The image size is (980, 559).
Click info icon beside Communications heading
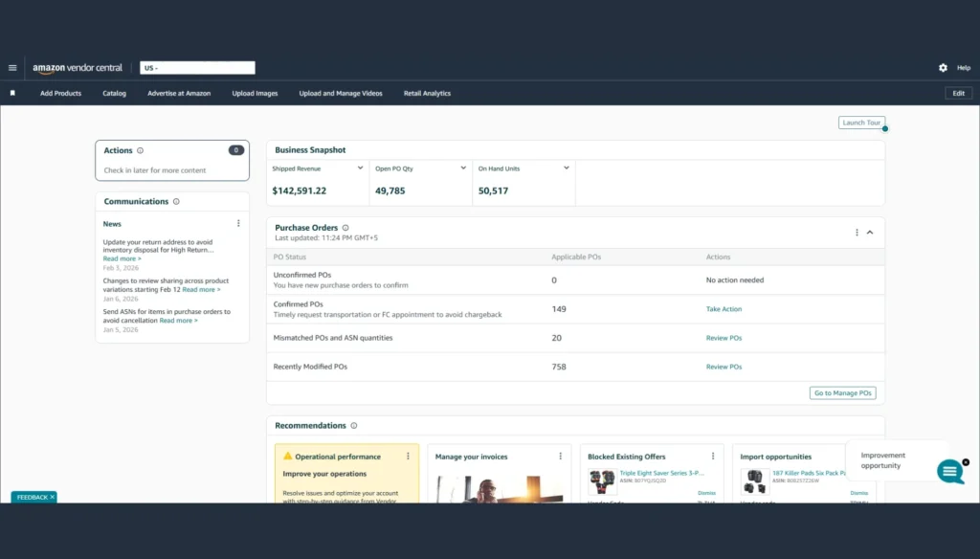(176, 202)
